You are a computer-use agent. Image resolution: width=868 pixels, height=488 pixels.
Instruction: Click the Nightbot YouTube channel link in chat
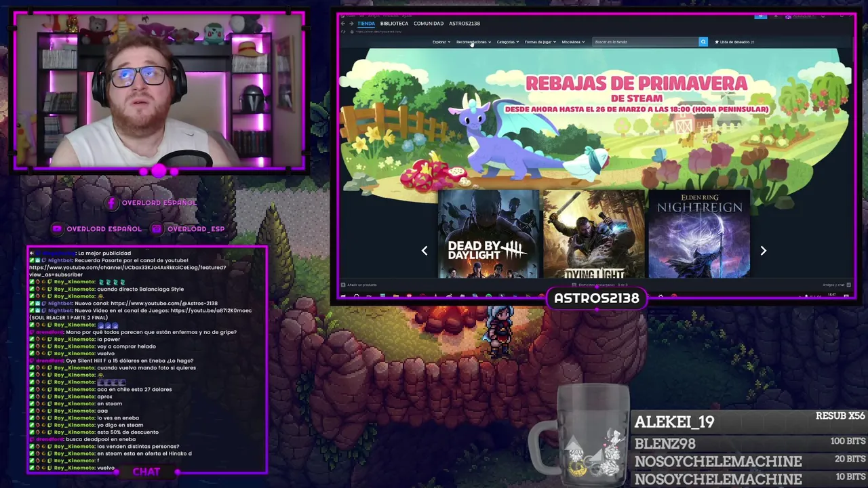click(127, 271)
